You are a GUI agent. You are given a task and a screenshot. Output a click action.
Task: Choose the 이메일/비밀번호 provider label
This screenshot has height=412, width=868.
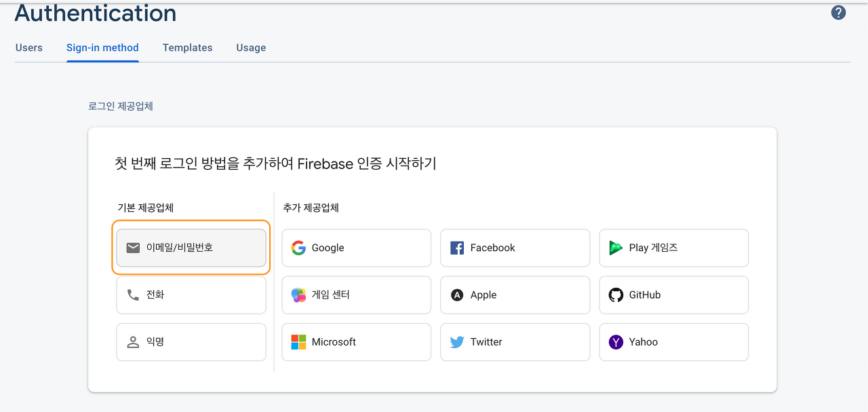pyautogui.click(x=180, y=248)
